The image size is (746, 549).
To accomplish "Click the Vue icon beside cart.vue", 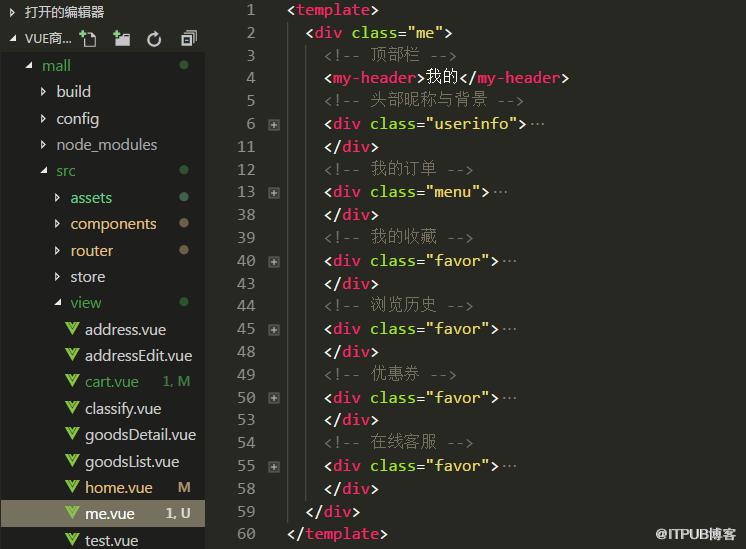I will coord(72,381).
